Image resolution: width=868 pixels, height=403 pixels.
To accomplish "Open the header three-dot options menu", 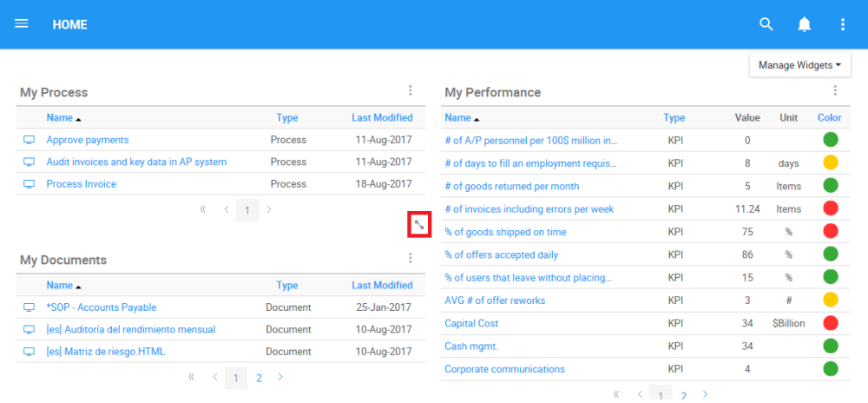I will 842,24.
